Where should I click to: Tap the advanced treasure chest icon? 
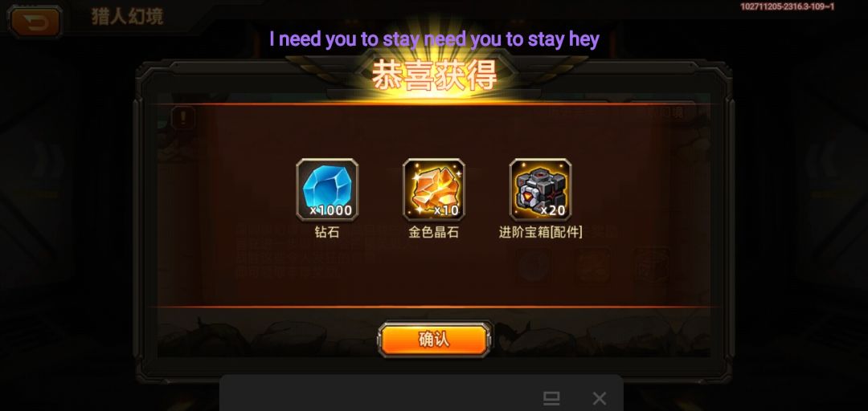[541, 189]
